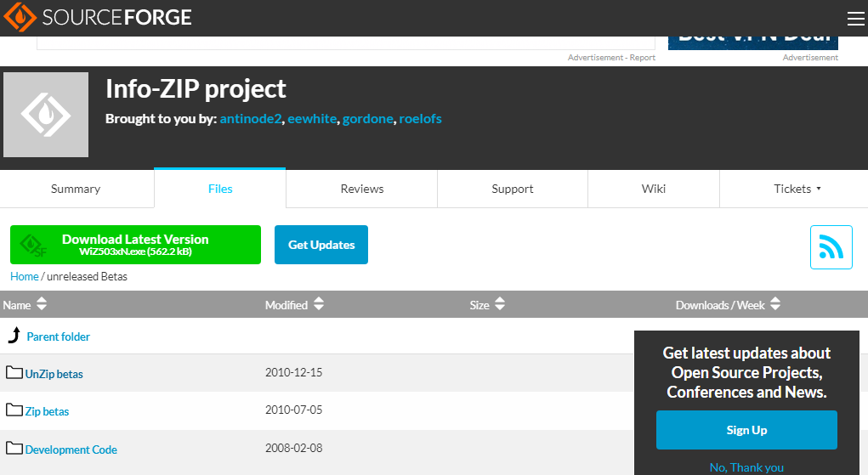This screenshot has width=868, height=475.
Task: Open the Parent folder link
Action: [58, 336]
